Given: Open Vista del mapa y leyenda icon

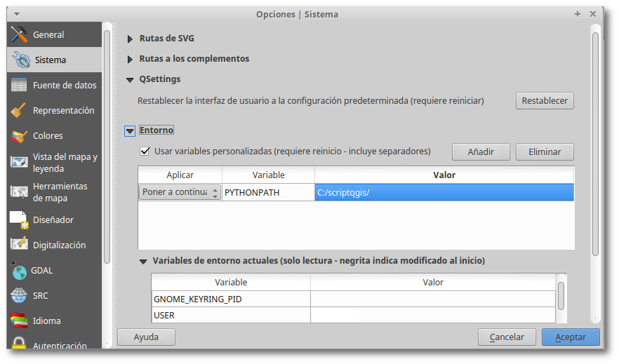Looking at the screenshot, I should pyautogui.click(x=19, y=162).
